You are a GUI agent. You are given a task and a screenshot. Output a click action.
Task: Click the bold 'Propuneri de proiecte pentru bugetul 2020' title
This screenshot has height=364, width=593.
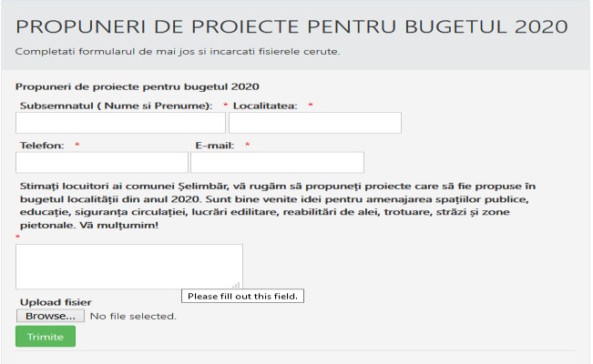[138, 87]
